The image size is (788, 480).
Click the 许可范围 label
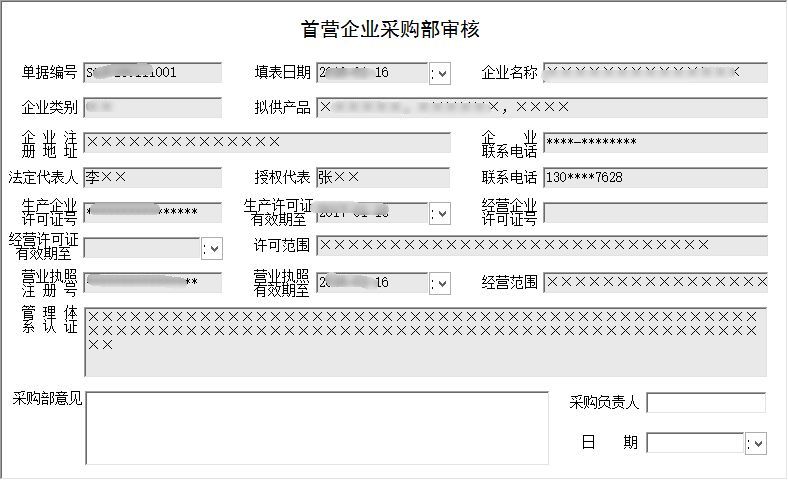tap(282, 245)
